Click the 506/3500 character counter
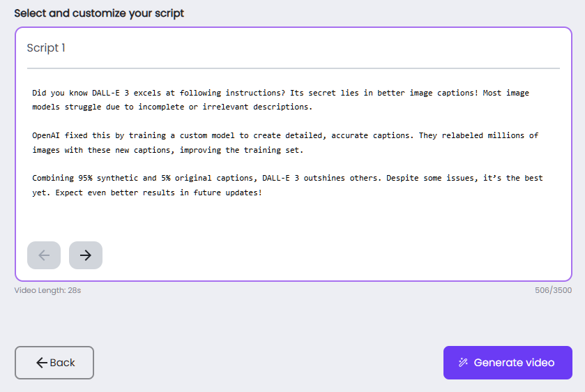This screenshot has height=392, width=585. pyautogui.click(x=553, y=290)
